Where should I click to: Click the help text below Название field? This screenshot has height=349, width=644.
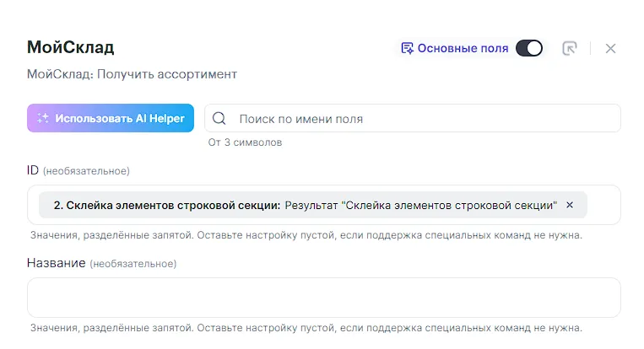click(306, 328)
